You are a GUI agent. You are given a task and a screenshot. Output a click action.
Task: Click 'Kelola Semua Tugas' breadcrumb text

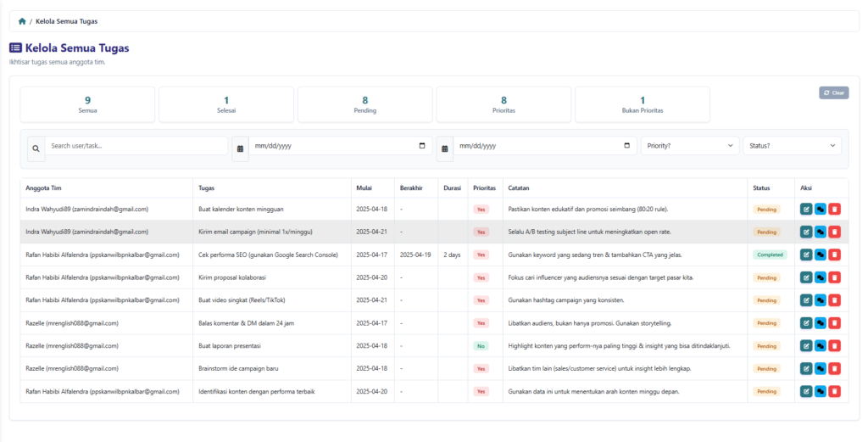(72, 20)
